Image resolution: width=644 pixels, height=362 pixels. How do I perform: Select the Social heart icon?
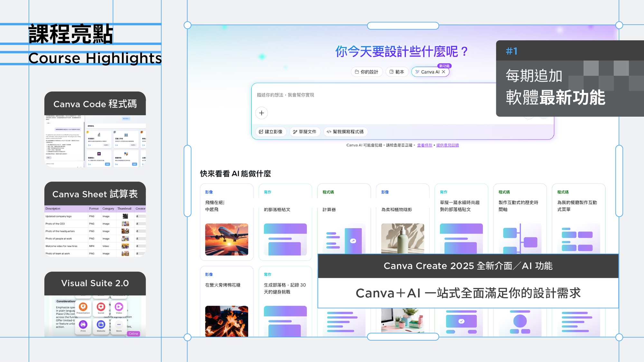(101, 307)
